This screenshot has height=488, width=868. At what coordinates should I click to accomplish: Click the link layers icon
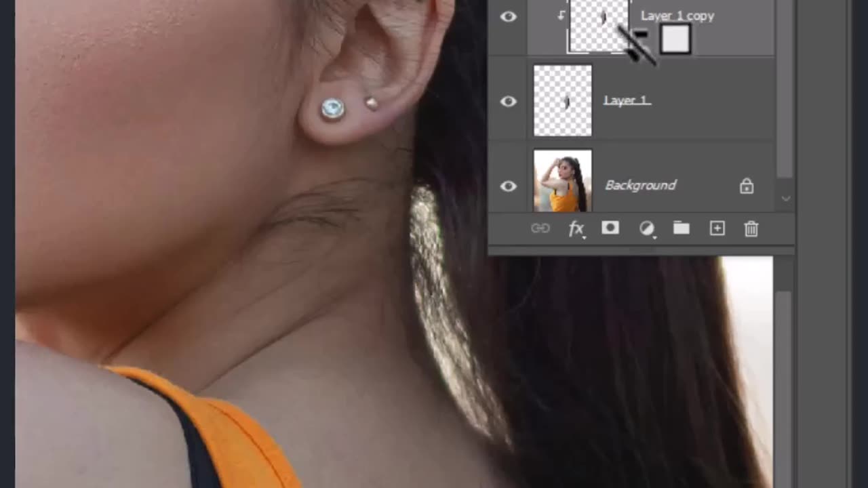(x=540, y=228)
